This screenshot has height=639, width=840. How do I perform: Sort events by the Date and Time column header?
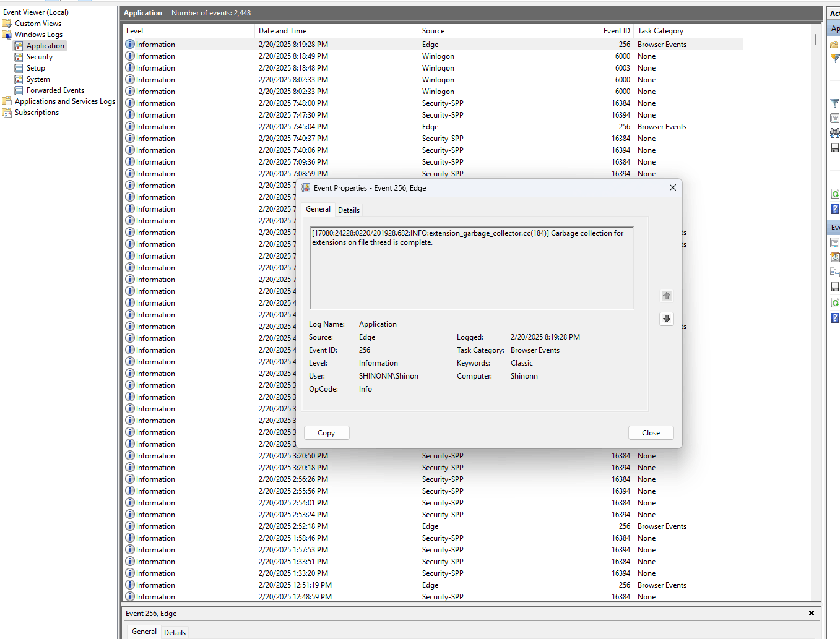coord(336,31)
